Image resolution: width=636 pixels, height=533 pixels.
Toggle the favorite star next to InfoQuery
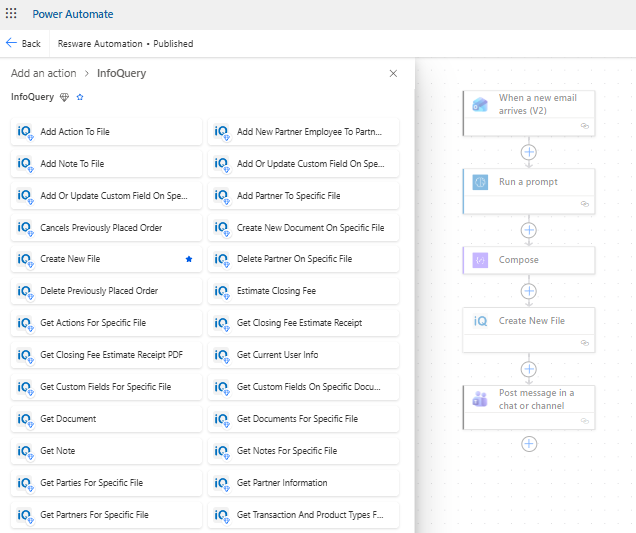pos(80,97)
